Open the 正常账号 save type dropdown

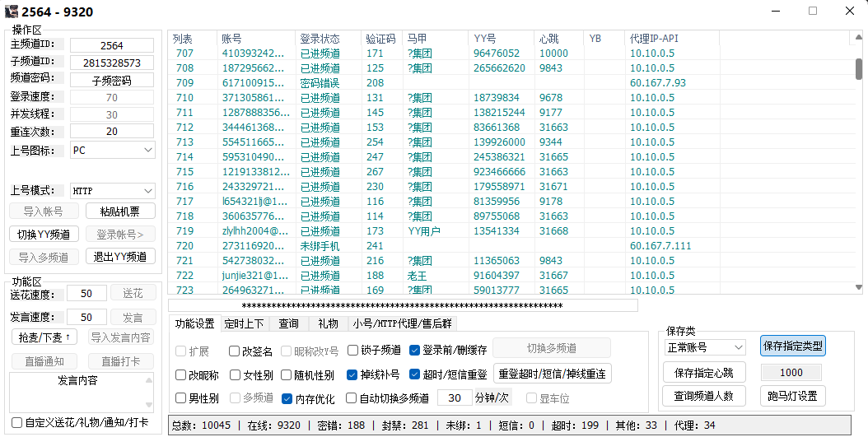[705, 347]
